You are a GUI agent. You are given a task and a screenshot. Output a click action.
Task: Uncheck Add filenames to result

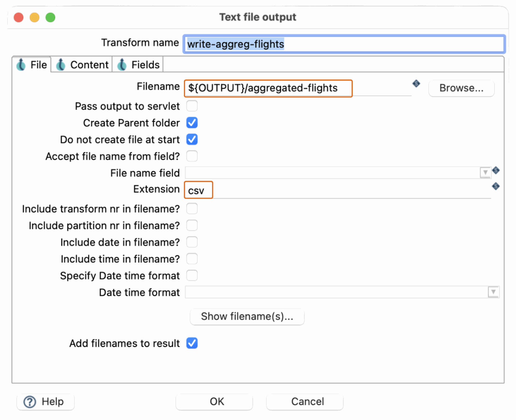192,343
